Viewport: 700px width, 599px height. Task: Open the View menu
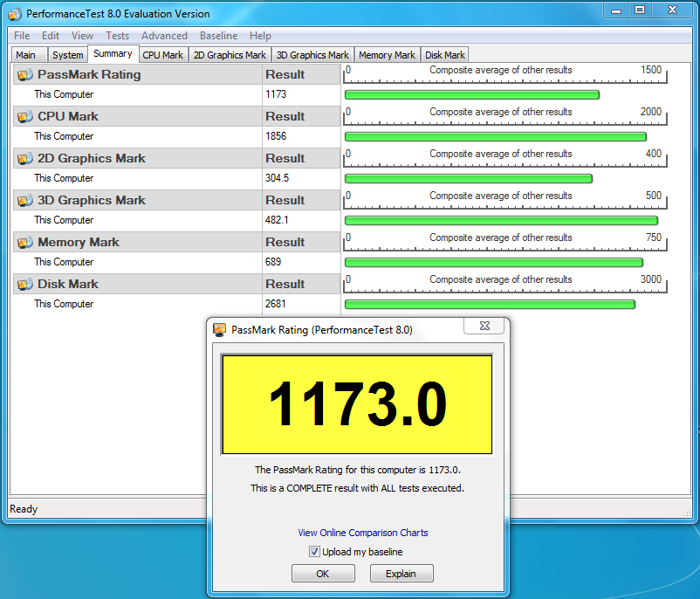(x=82, y=36)
